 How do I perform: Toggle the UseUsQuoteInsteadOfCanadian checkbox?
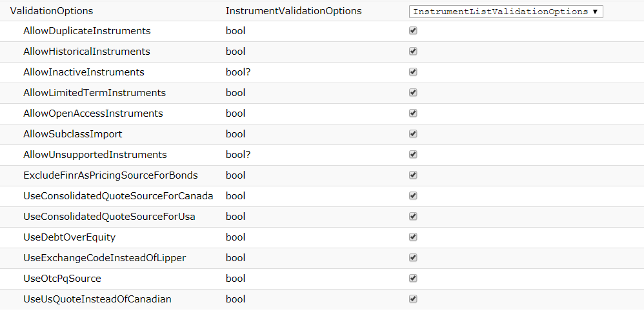[413, 299]
